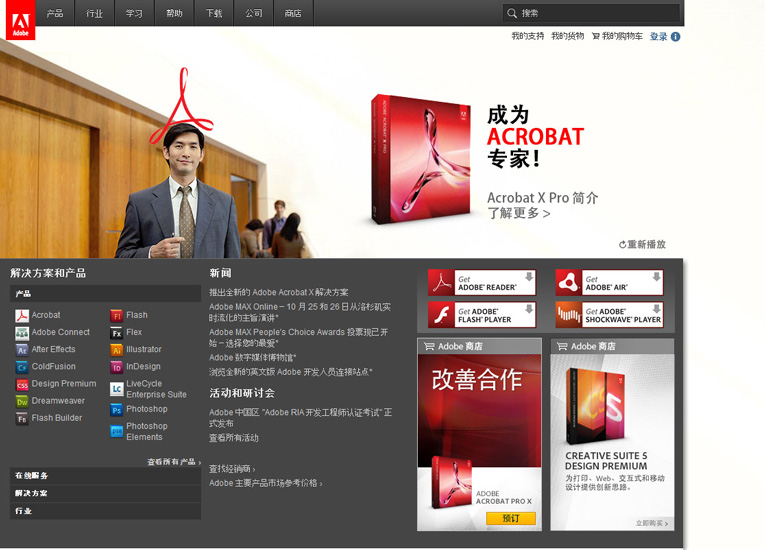Open the Adobe RIA 开发工程师认证考试 link

pyautogui.click(x=300, y=418)
